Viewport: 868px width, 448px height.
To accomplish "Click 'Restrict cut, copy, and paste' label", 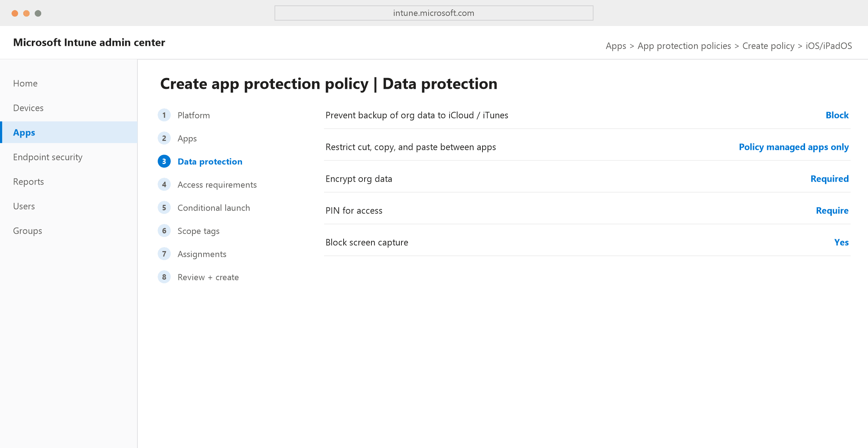I will pos(410,147).
